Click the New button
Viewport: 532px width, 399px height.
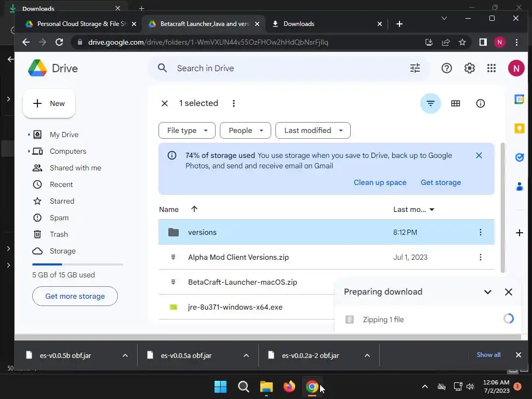click(x=49, y=103)
